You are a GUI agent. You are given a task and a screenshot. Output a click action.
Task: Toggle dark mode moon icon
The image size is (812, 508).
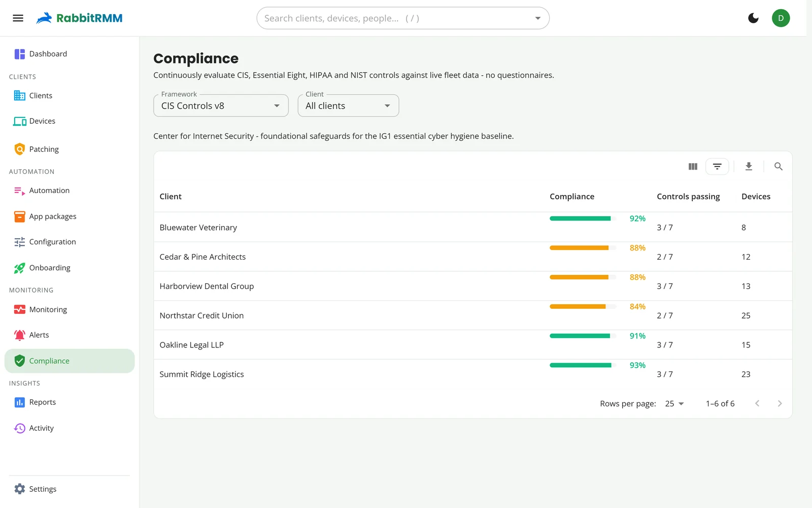coord(753,18)
